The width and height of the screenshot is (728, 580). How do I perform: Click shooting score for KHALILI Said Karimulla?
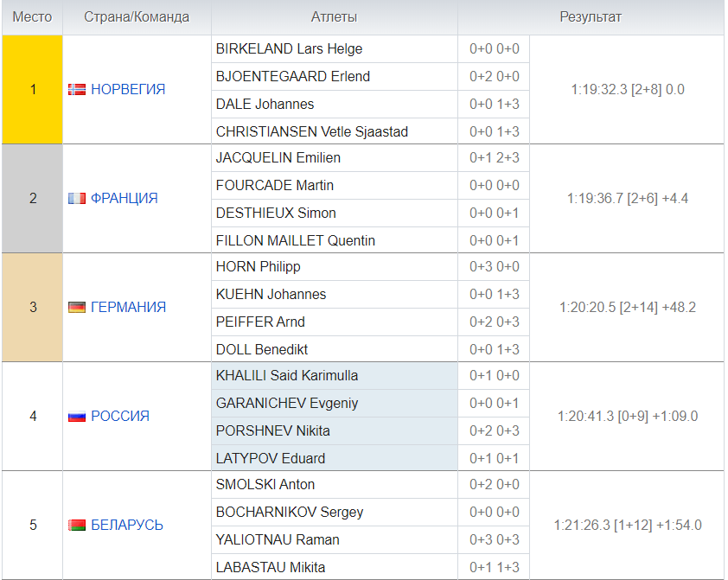494,375
